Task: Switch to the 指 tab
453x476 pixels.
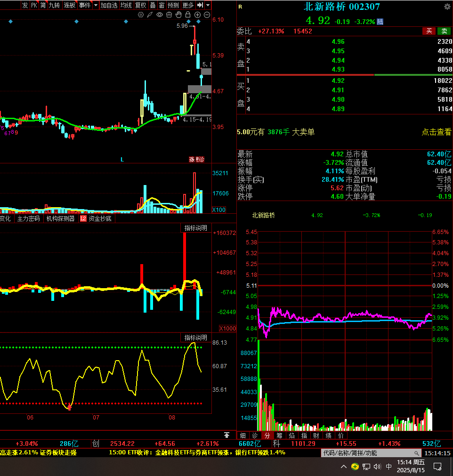Action: click(x=304, y=436)
